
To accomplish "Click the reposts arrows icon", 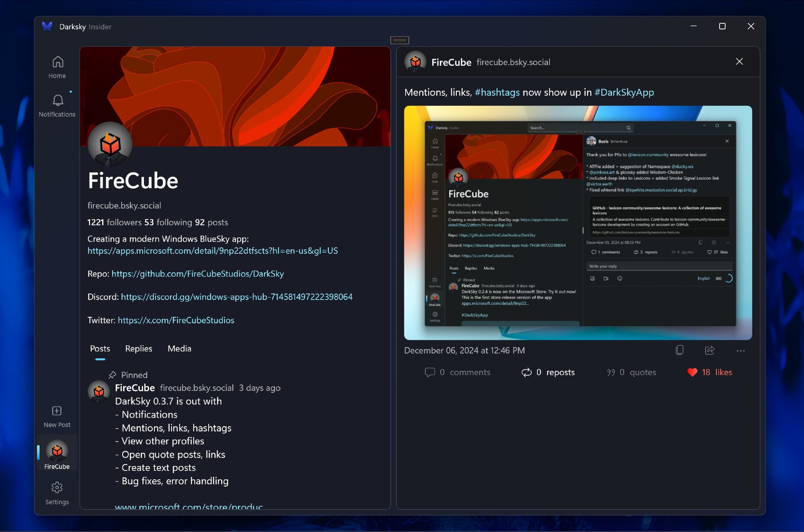I will 526,372.
